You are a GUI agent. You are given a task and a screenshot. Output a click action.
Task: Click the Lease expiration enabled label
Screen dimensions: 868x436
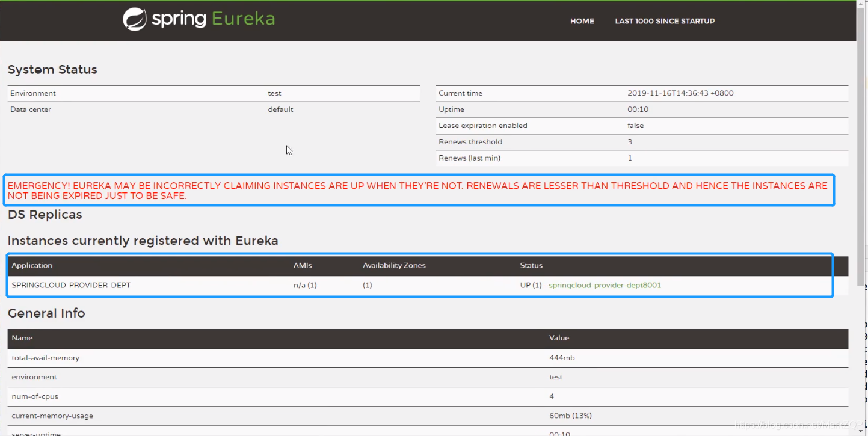[x=482, y=126]
